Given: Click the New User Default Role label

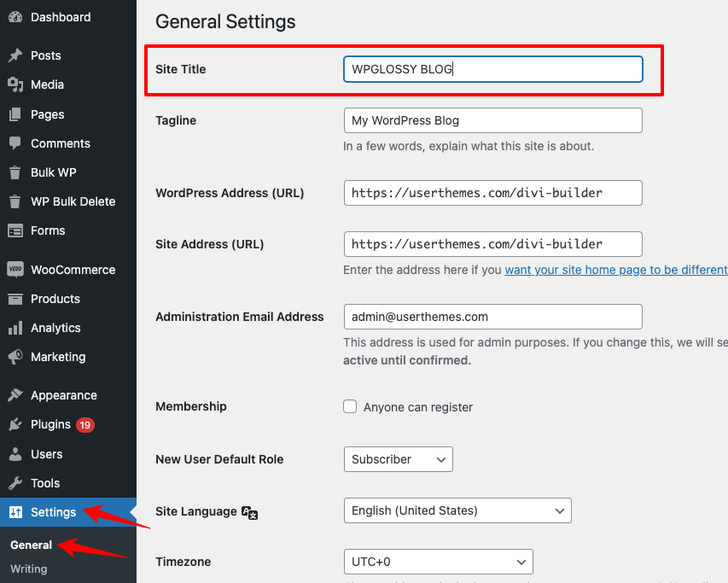Looking at the screenshot, I should tap(219, 459).
